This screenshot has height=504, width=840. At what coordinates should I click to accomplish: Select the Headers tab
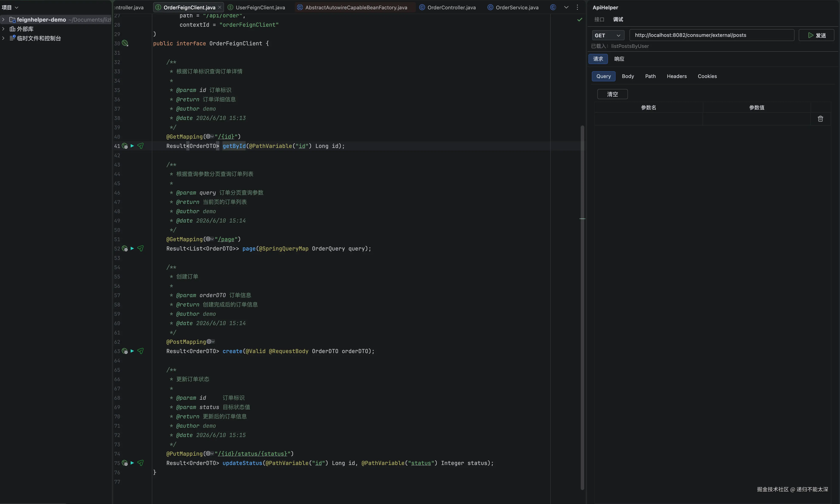676,76
